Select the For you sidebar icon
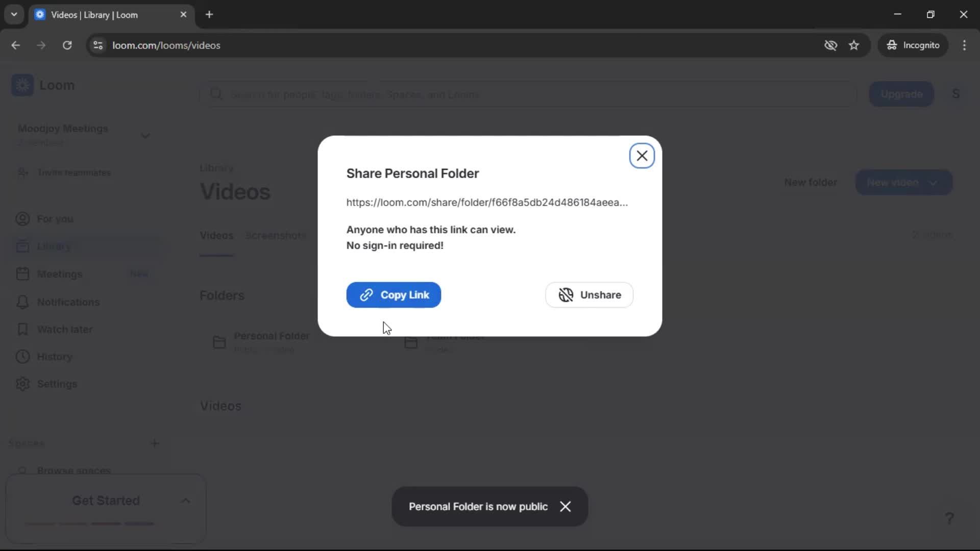Screen dimensions: 980x551 tap(22, 219)
